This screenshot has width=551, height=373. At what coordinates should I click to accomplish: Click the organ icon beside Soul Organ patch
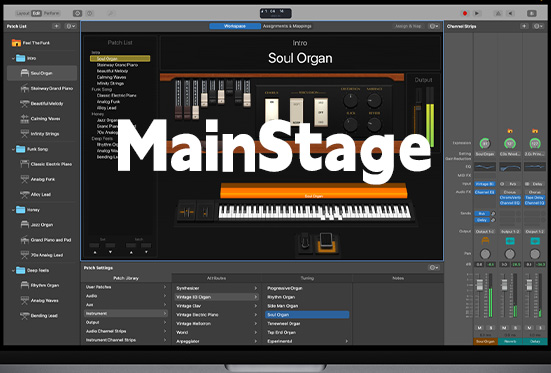tap(25, 73)
